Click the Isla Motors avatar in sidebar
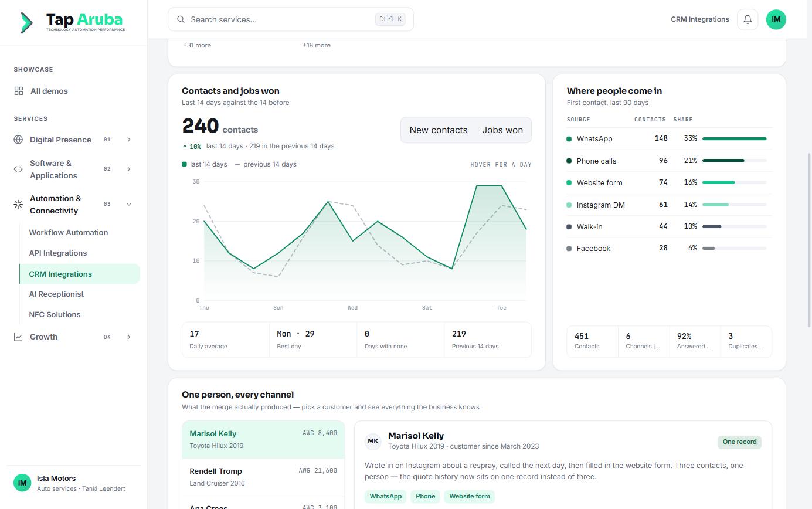The height and width of the screenshot is (509, 812). click(x=22, y=483)
